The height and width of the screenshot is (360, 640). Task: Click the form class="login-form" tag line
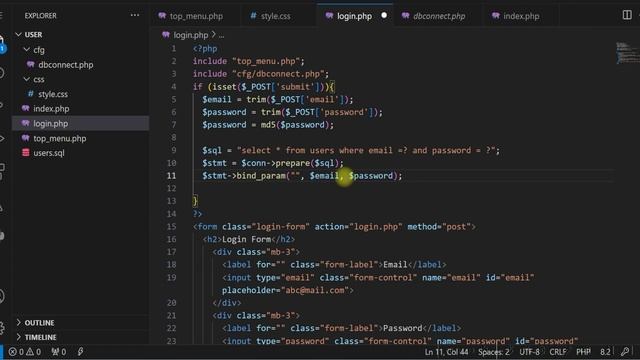pos(334,227)
